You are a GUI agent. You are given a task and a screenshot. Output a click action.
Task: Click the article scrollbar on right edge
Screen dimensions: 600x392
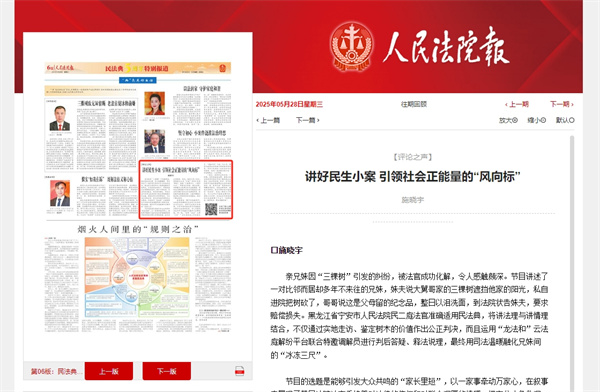coord(572,263)
